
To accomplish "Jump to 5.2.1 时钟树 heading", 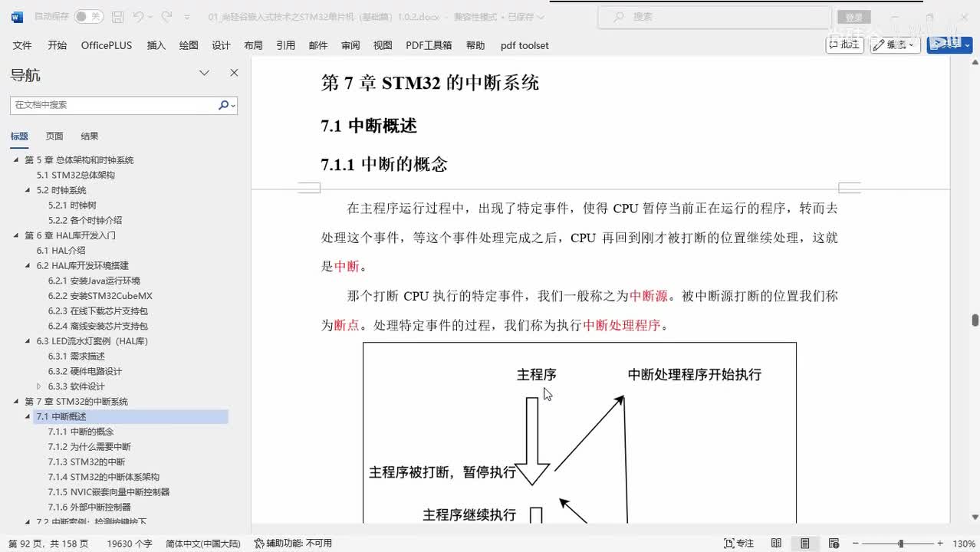I will (x=72, y=205).
